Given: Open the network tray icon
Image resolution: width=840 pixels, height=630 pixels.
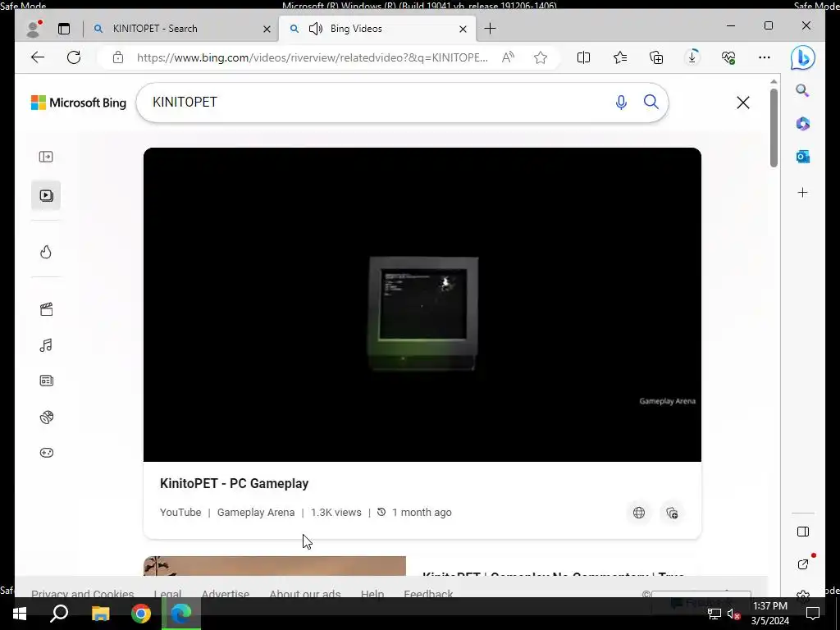Looking at the screenshot, I should click(x=714, y=614).
